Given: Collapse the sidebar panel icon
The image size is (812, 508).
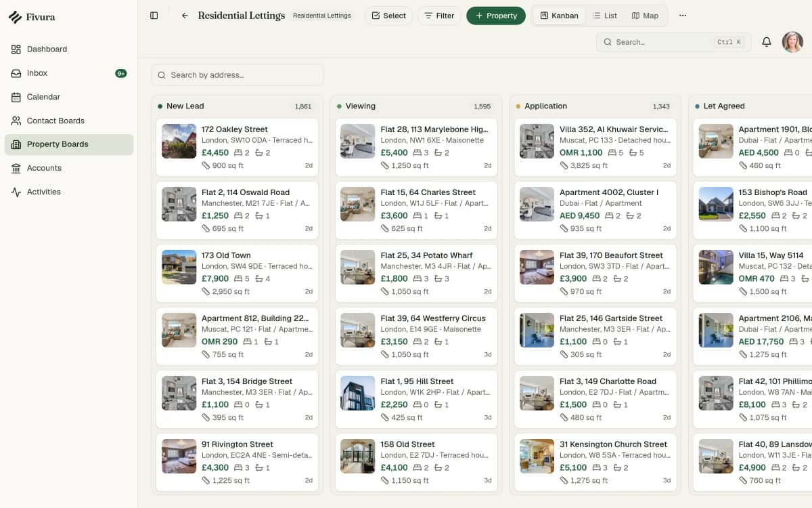Looking at the screenshot, I should pos(154,16).
